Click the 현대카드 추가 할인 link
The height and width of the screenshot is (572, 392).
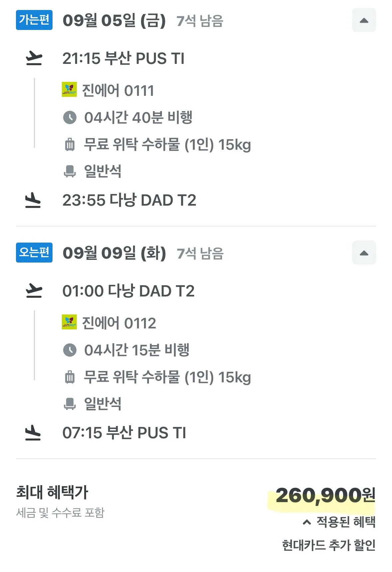tap(328, 545)
